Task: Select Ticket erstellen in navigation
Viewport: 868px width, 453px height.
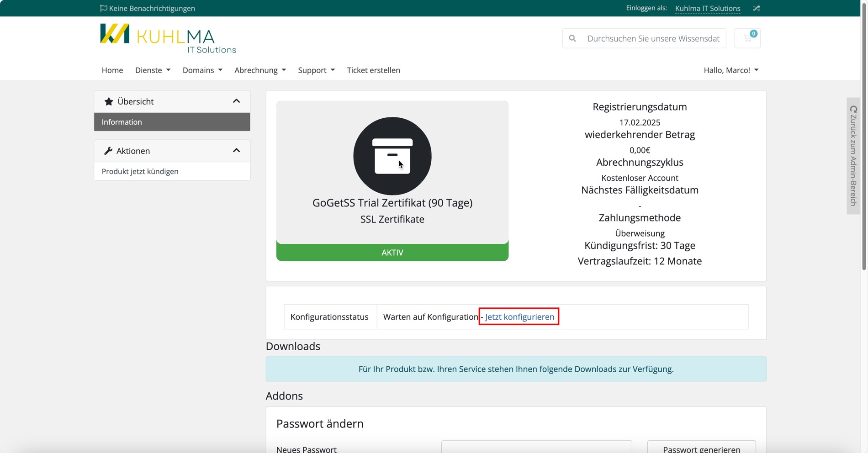Action: point(373,70)
